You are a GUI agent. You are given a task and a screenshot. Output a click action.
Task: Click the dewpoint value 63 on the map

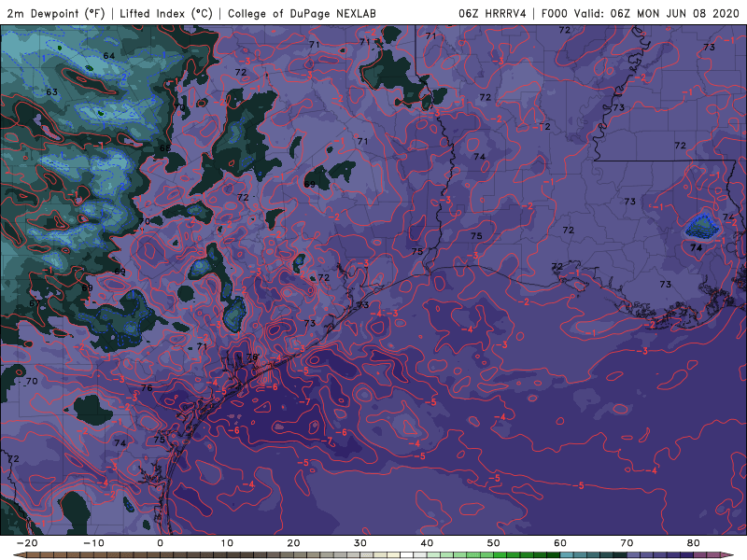click(52, 91)
